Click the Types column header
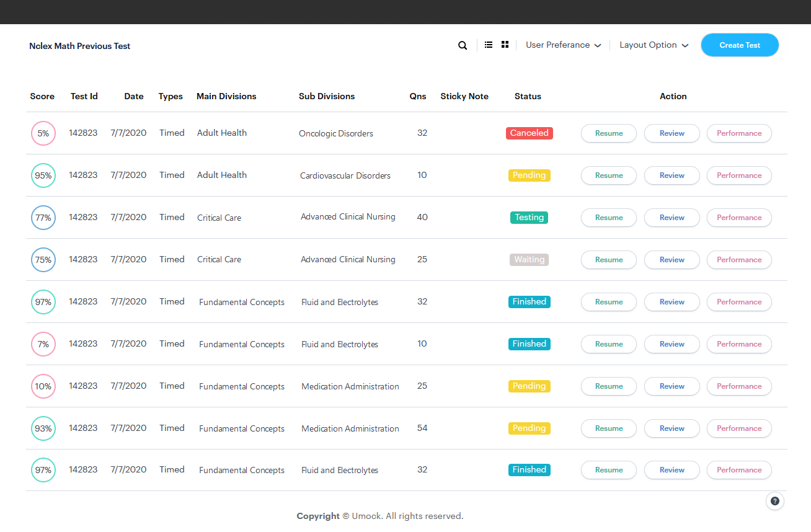The image size is (811, 532). coord(171,96)
